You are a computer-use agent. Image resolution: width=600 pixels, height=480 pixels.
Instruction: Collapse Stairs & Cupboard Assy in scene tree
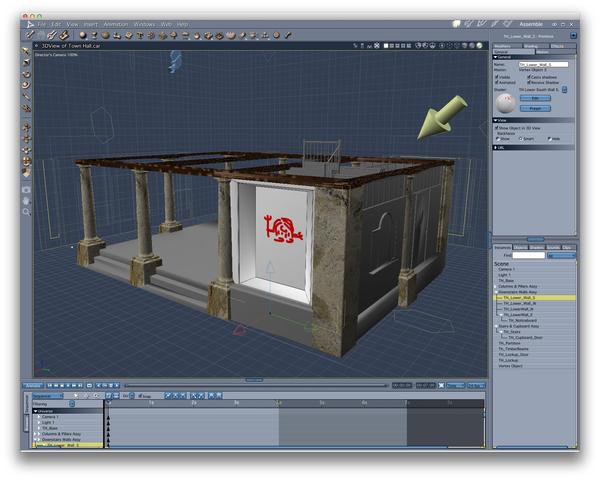click(496, 327)
